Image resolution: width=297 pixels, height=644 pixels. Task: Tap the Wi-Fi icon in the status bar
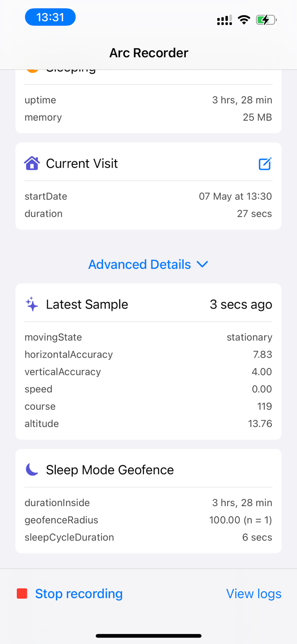(x=243, y=19)
